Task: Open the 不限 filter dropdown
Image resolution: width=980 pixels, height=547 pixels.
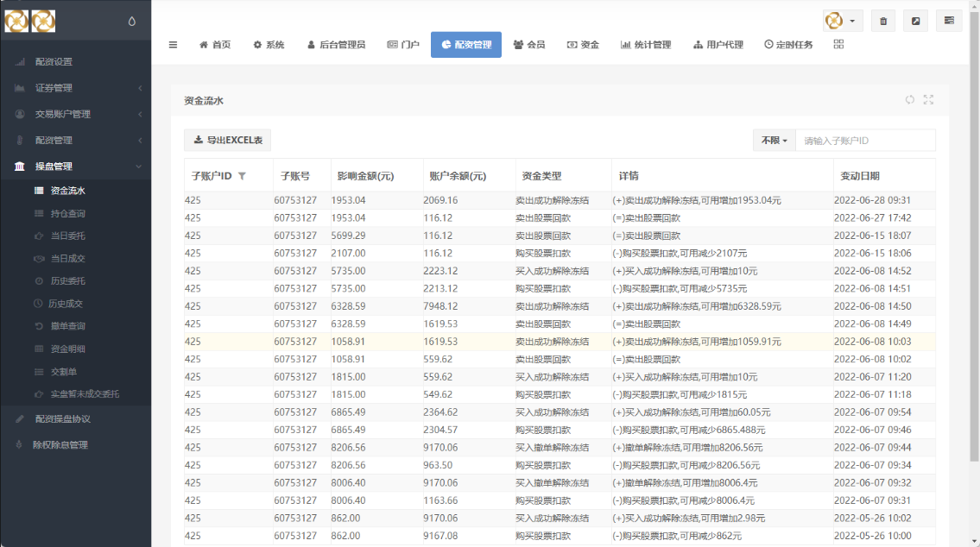Action: (774, 141)
